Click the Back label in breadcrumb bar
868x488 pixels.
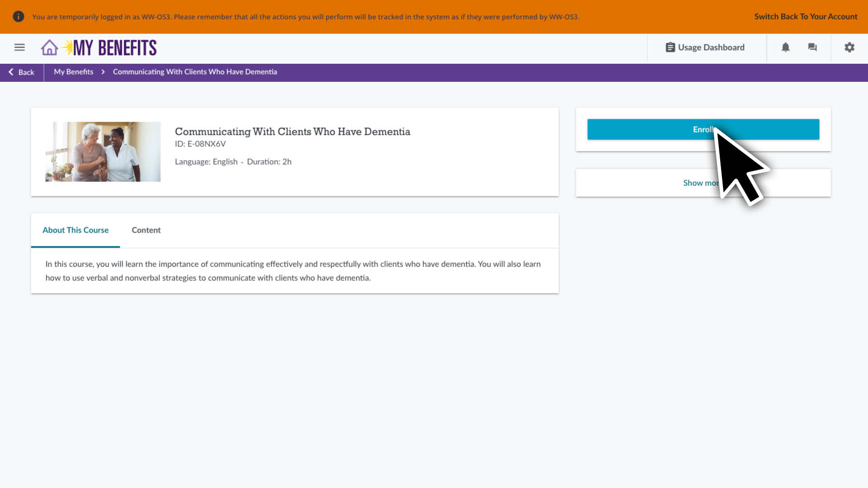26,72
